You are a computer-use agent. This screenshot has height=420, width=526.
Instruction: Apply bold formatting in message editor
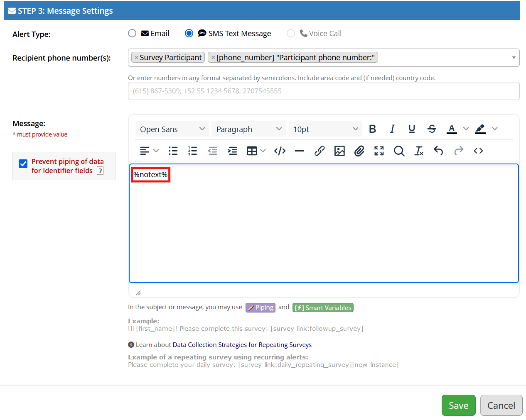point(373,129)
